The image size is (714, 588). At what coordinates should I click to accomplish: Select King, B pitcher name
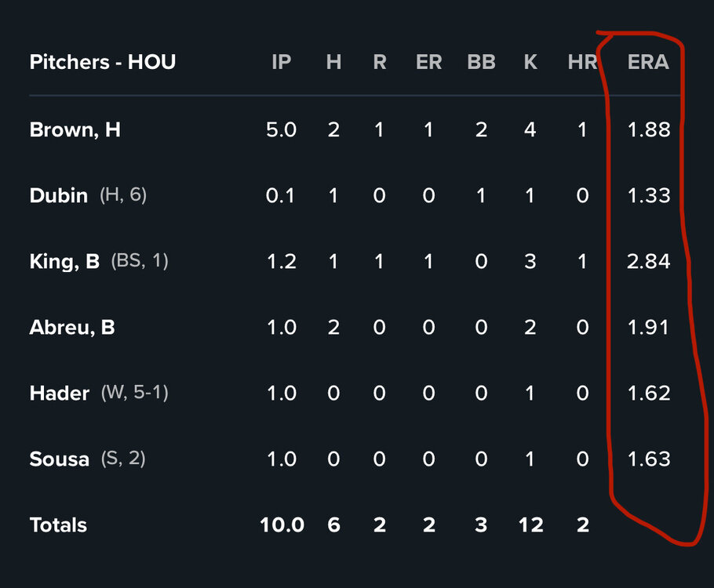(64, 261)
